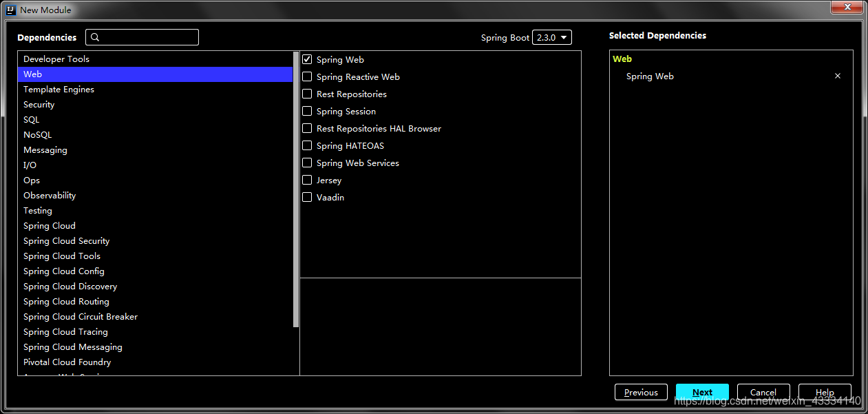Open the Spring Cloud Config category
The image size is (868, 414).
click(x=156, y=271)
